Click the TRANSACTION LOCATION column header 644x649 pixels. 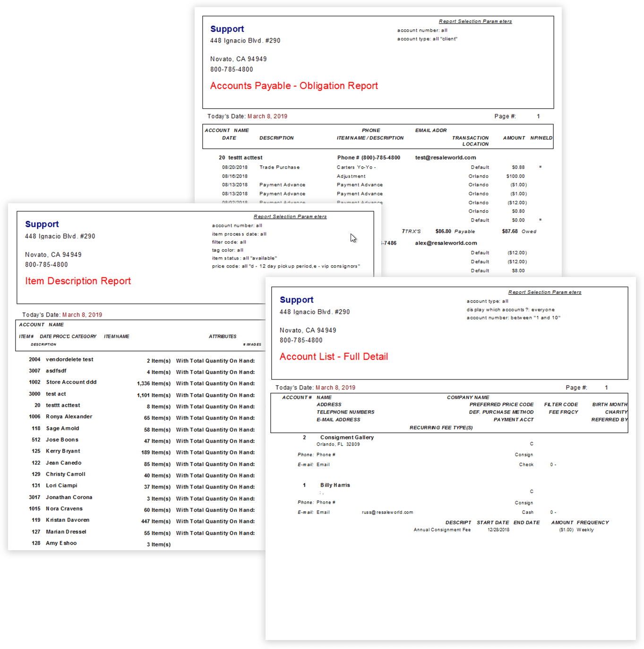click(x=471, y=141)
